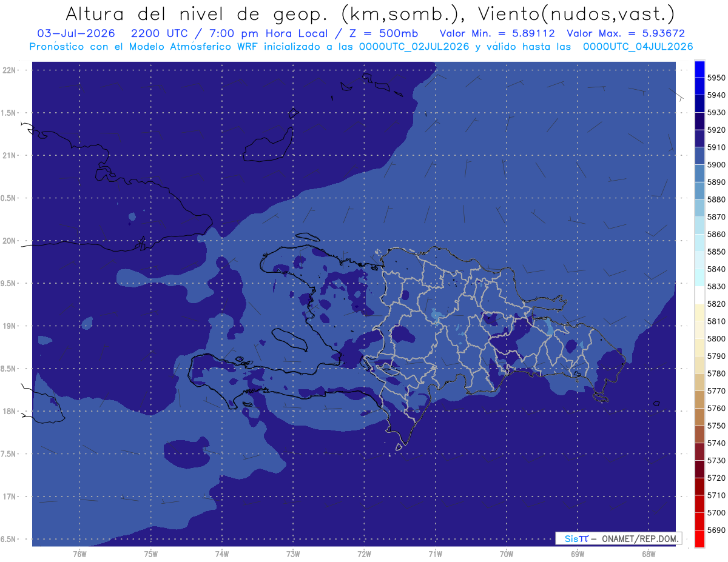Select the date text '03-Jul-2026'
Image resolution: width=728 pixels, height=562 pixels.
click(x=76, y=33)
